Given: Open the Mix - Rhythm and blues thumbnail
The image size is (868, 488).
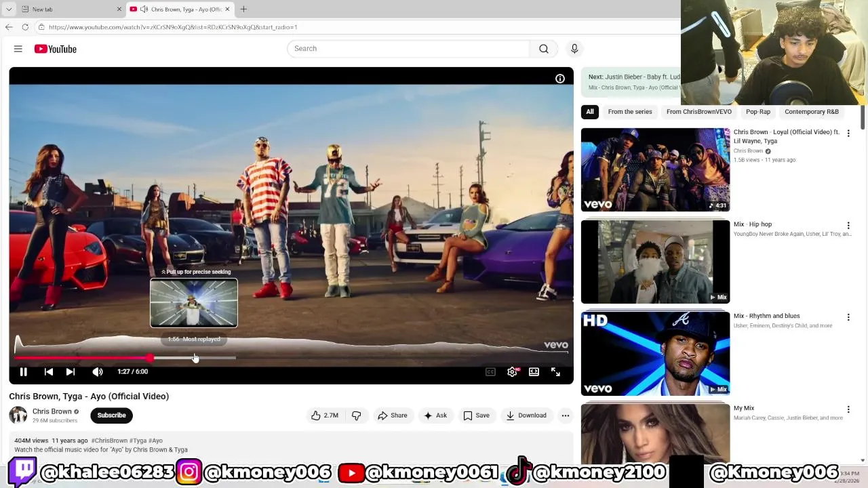Looking at the screenshot, I should (x=655, y=354).
